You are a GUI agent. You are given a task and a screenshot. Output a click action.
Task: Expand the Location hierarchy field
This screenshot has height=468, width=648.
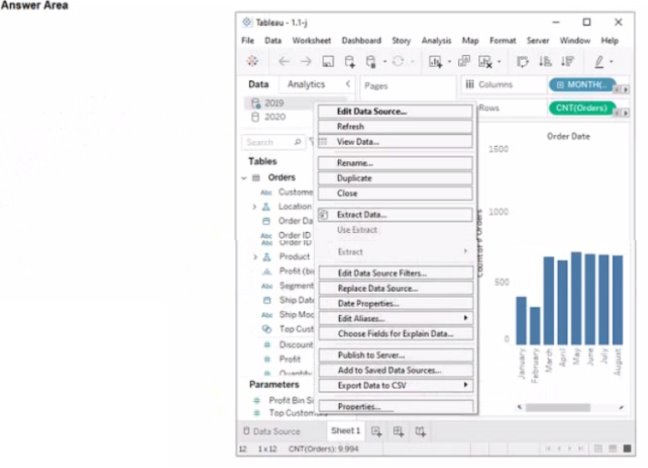(x=255, y=207)
